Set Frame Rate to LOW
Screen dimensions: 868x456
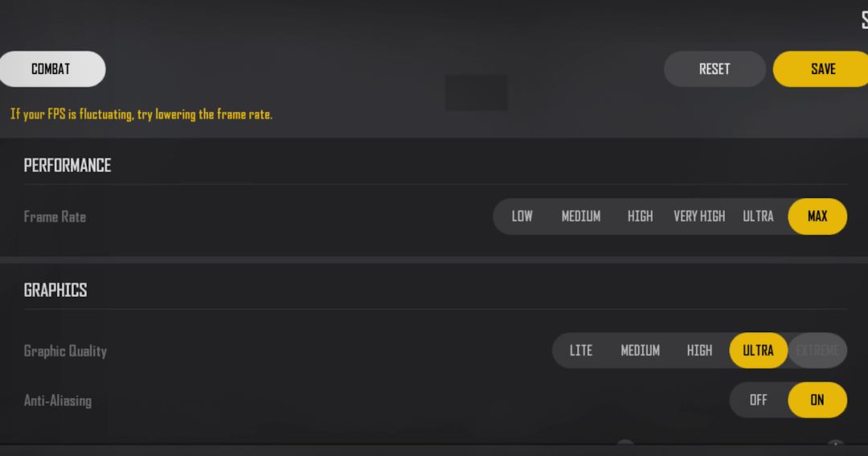coord(522,216)
